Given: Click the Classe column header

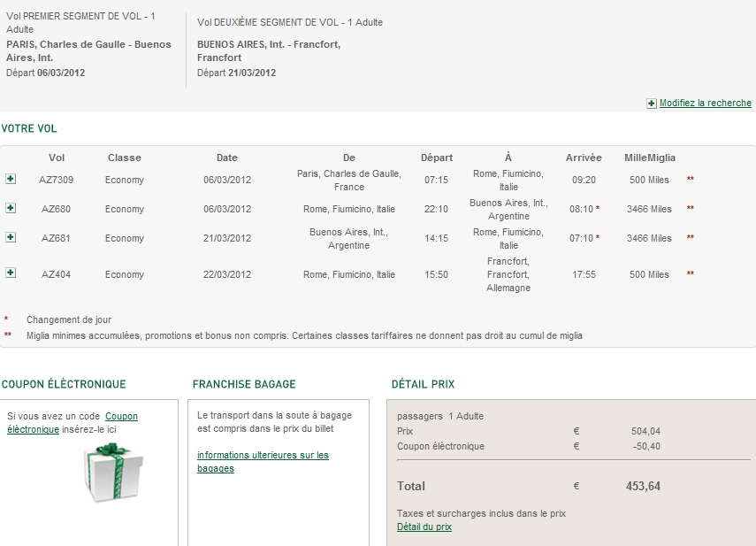Looking at the screenshot, I should point(125,158).
